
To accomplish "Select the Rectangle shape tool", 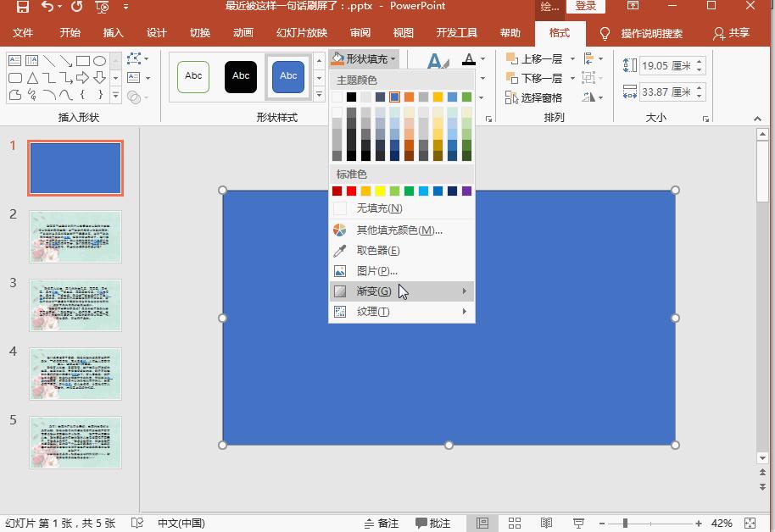I will (x=82, y=60).
